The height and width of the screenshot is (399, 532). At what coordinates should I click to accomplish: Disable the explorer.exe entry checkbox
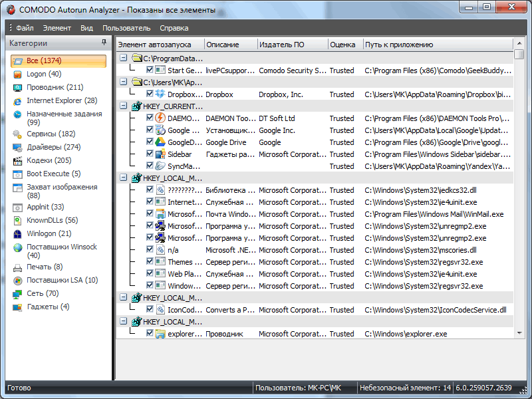(150, 334)
